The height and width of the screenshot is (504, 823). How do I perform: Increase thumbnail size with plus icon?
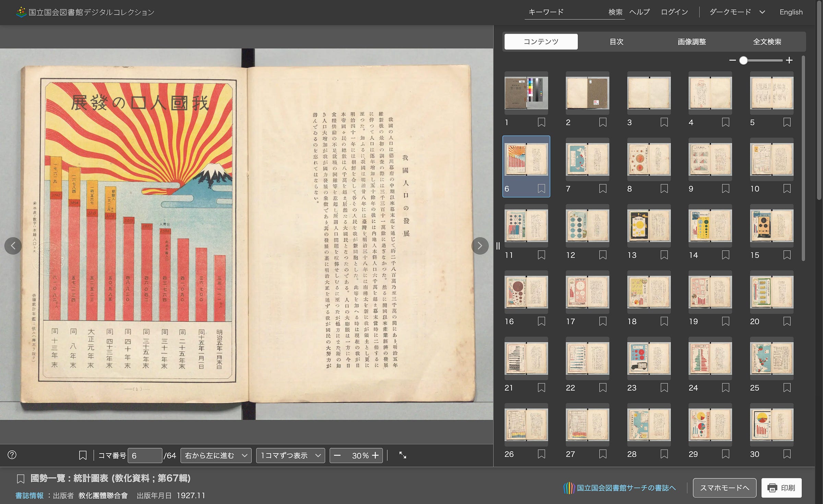(789, 60)
